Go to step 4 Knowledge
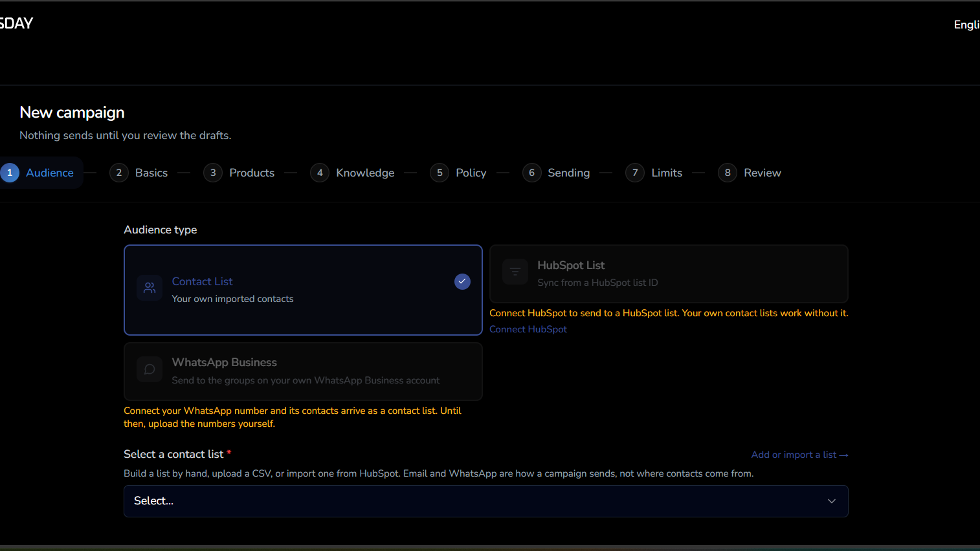Image resolution: width=980 pixels, height=551 pixels. [352, 173]
